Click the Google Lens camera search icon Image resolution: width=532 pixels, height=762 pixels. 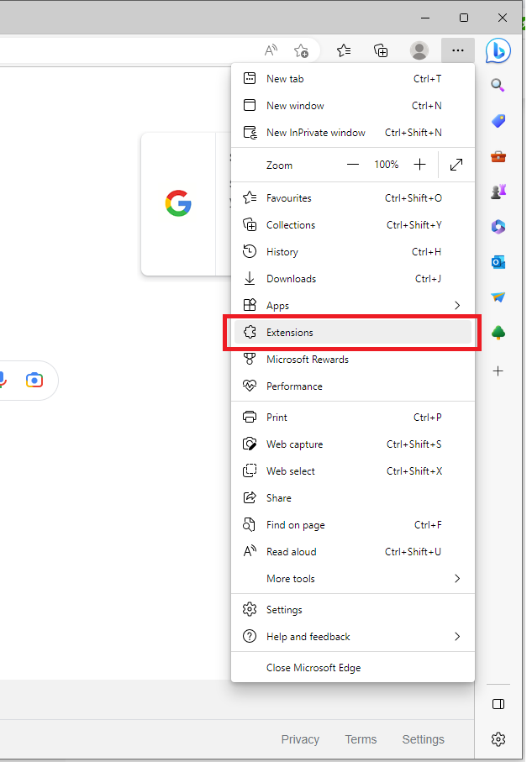[34, 380]
